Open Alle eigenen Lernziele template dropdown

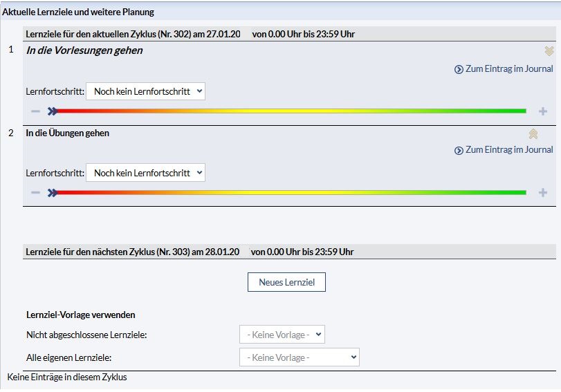point(299,357)
